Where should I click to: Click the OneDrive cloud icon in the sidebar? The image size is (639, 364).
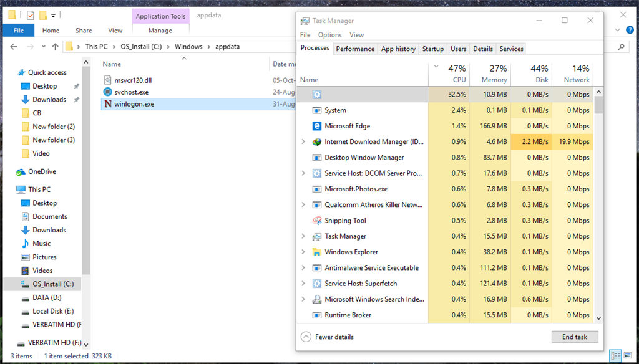pyautogui.click(x=21, y=172)
